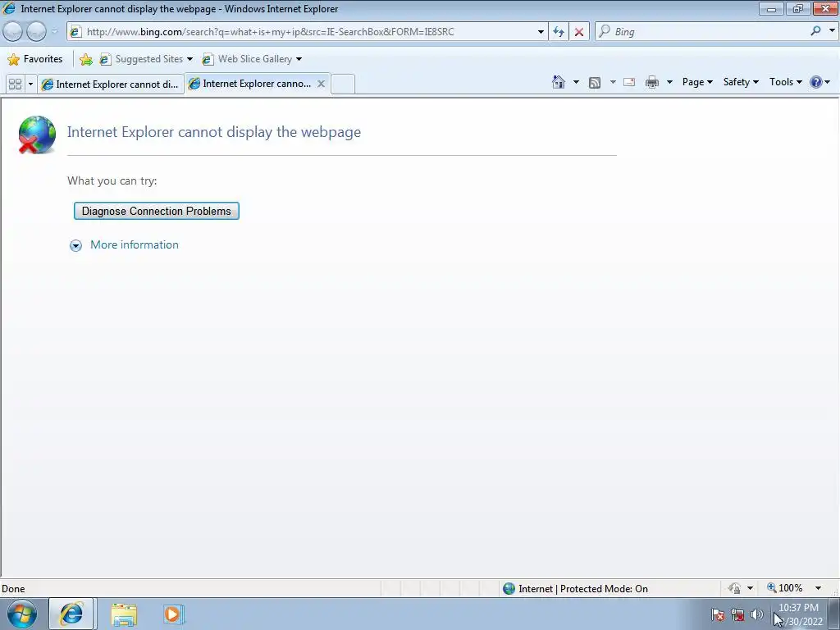This screenshot has width=840, height=630.
Task: Click the Internet Explorer taskbar icon
Action: pyautogui.click(x=71, y=614)
